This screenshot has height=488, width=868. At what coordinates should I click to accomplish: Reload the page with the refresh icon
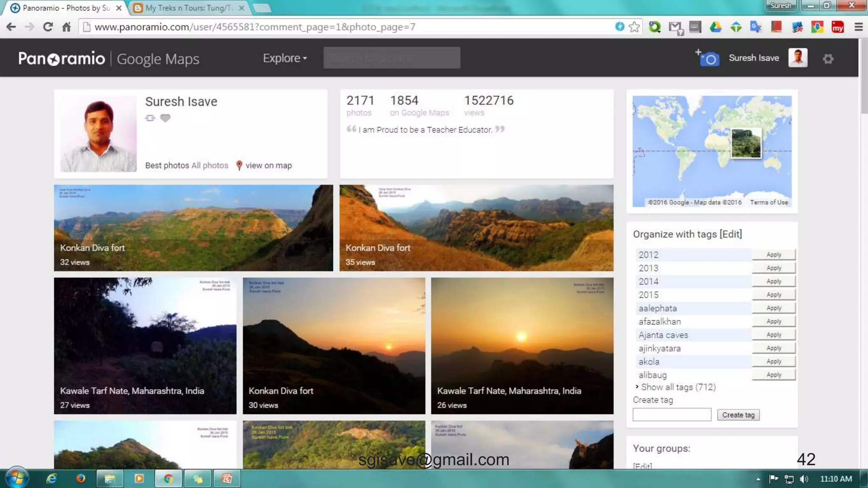(48, 27)
